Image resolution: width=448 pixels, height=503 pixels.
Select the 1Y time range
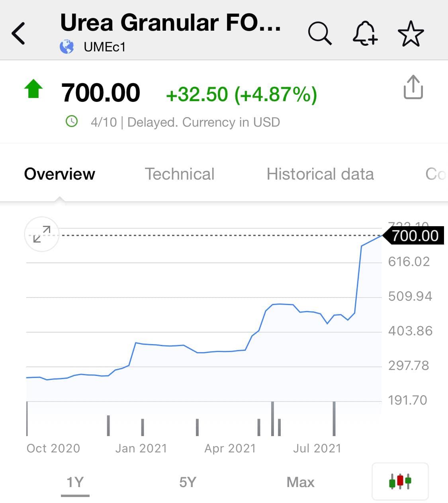(x=75, y=482)
